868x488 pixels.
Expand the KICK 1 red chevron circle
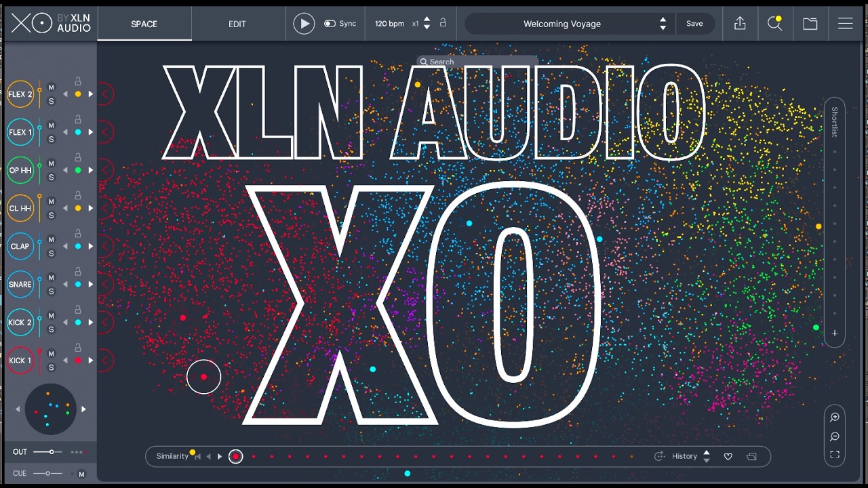[106, 361]
